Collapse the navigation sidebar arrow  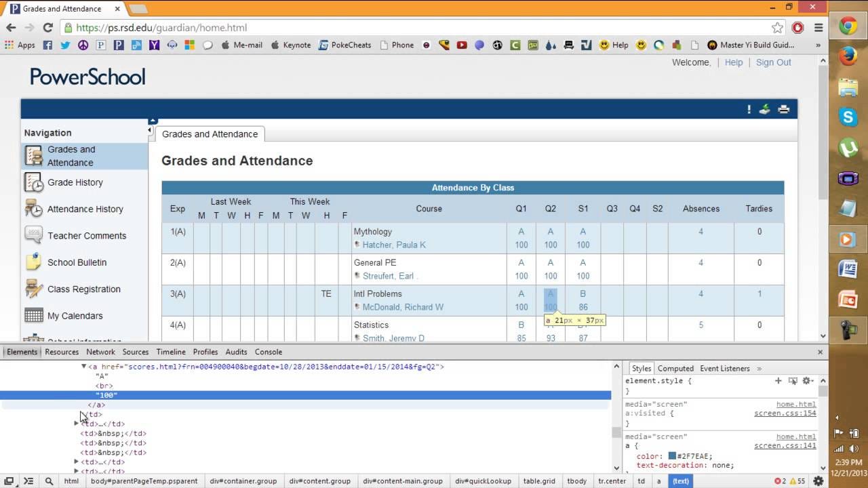[149, 130]
